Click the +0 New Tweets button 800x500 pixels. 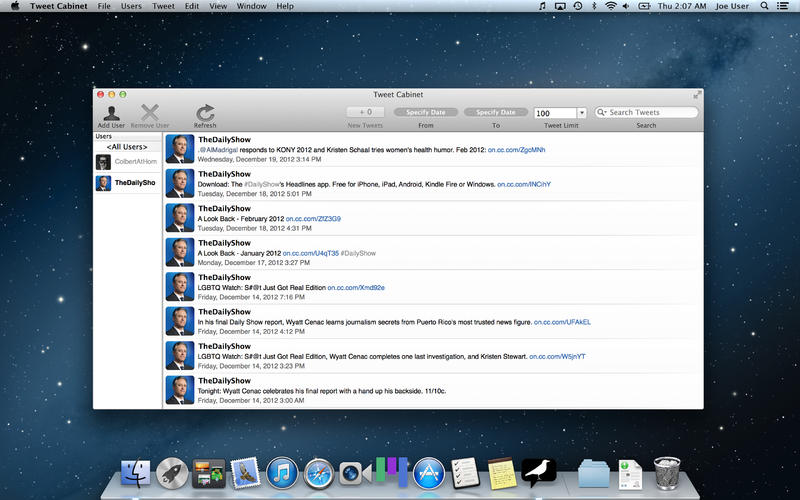coord(365,112)
